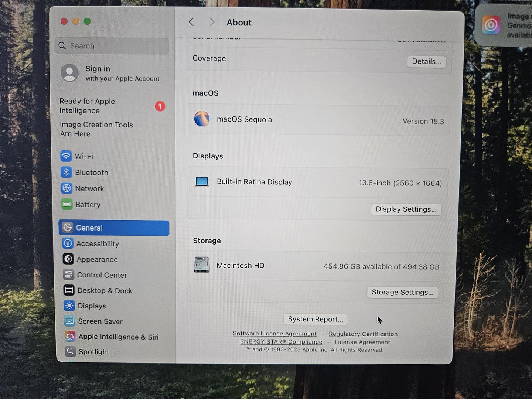Screen dimensions: 532x399
Task: Open Storage Settings...
Action: [x=403, y=292]
